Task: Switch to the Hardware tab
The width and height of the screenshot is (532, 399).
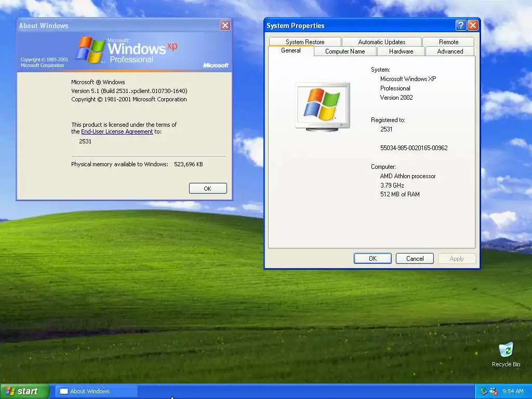Action: click(401, 51)
